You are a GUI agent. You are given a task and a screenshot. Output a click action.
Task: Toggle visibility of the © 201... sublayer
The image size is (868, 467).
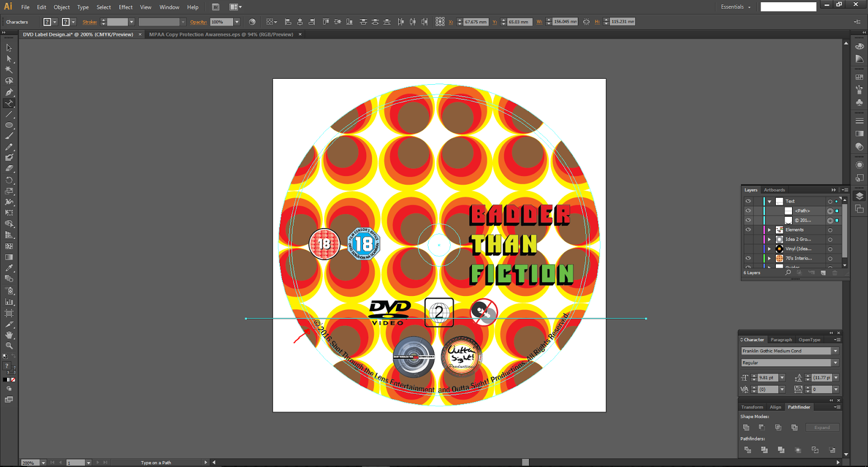(x=748, y=220)
